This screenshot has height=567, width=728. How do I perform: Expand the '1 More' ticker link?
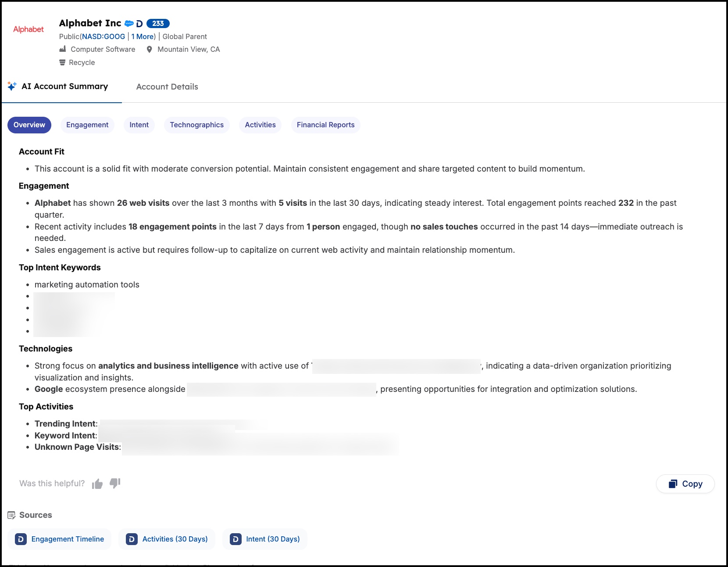click(x=143, y=36)
